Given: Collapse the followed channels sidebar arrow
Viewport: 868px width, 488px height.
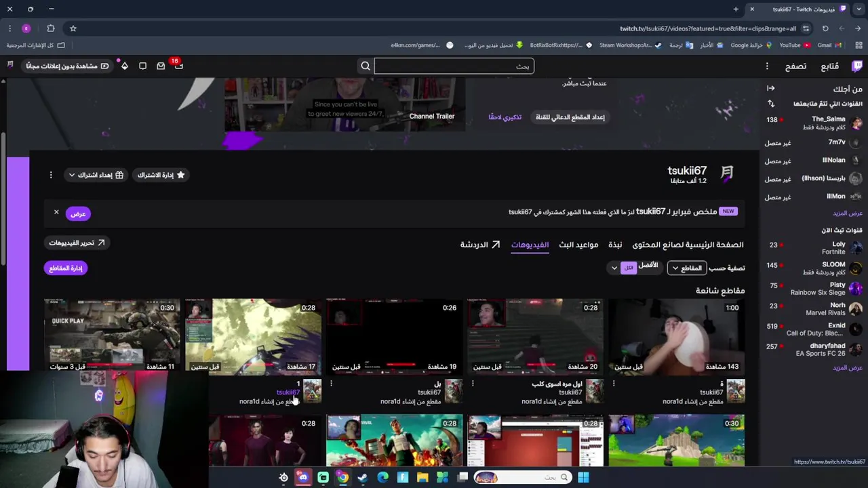Looking at the screenshot, I should (770, 88).
